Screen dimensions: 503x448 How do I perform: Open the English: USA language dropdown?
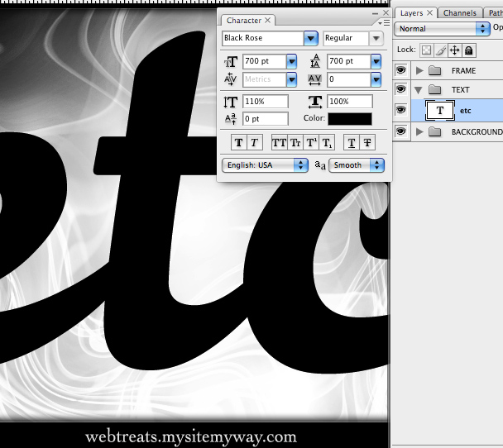[x=265, y=165]
